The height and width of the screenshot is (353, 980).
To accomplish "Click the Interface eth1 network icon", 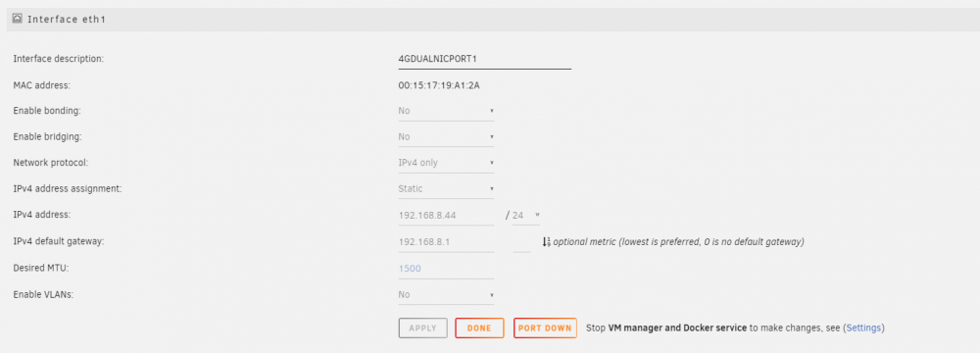I will click(x=18, y=19).
